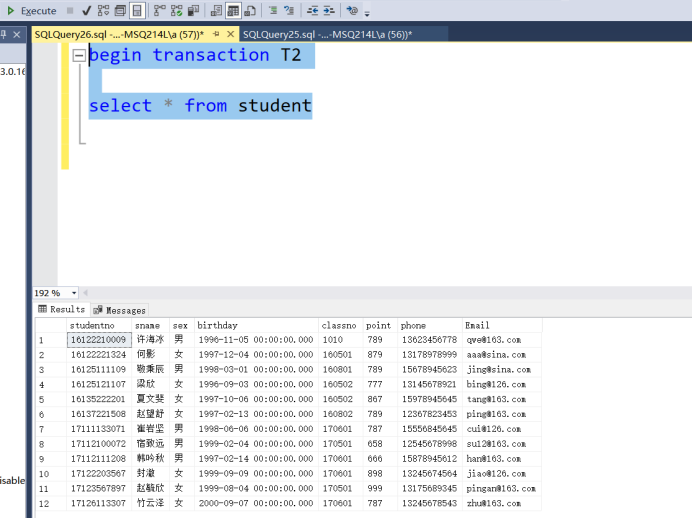Select cell 16122210009 in row 1
This screenshot has width=692, height=519.
(x=99, y=340)
